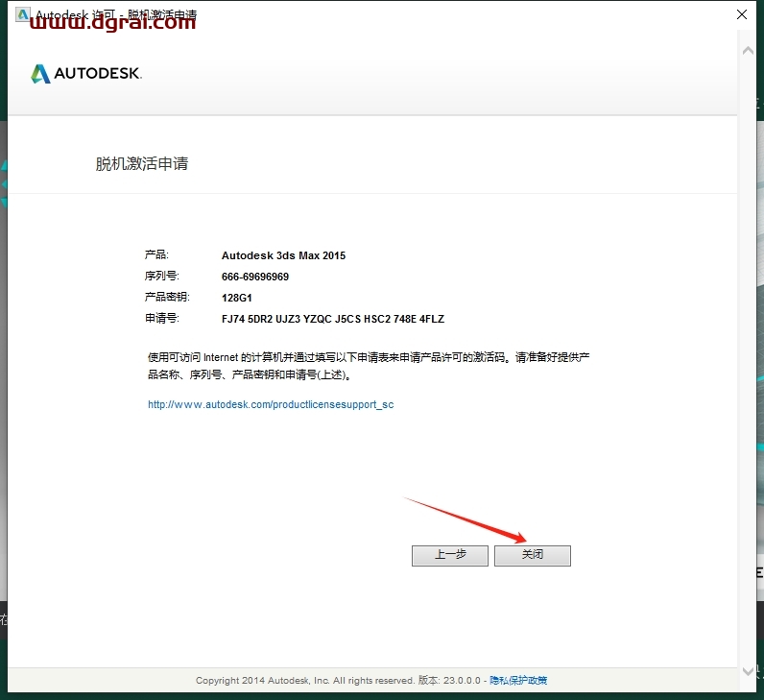
Task: Click the 序列号 label
Action: coord(162,276)
